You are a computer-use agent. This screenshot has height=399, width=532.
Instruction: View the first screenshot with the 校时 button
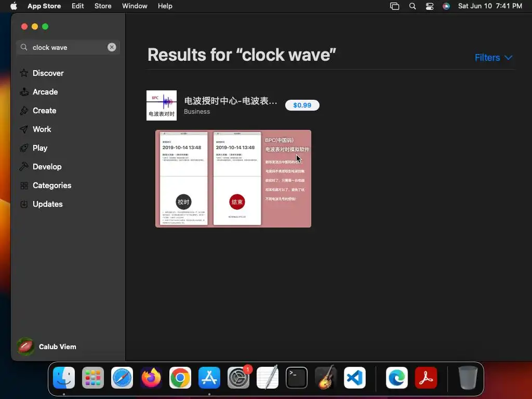[183, 179]
